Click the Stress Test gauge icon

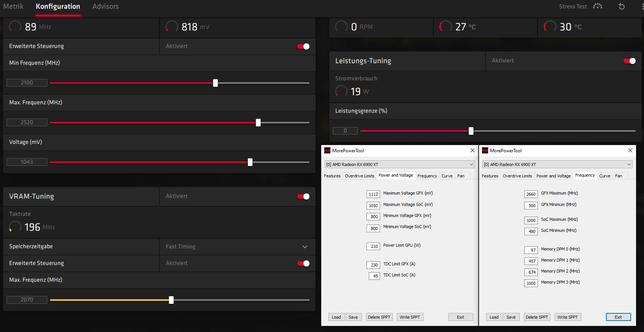(x=598, y=6)
